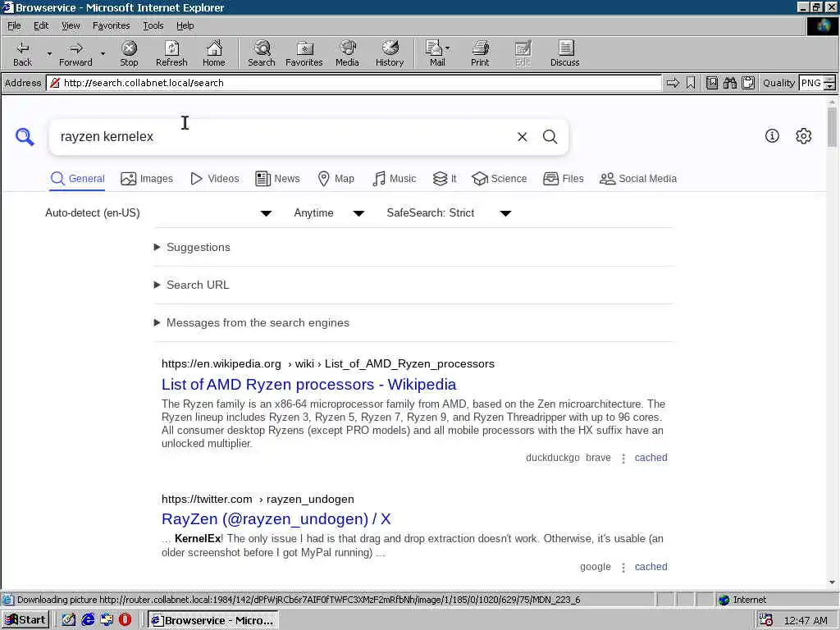
Task: Open the Back history dropdown arrow
Action: tap(49, 53)
